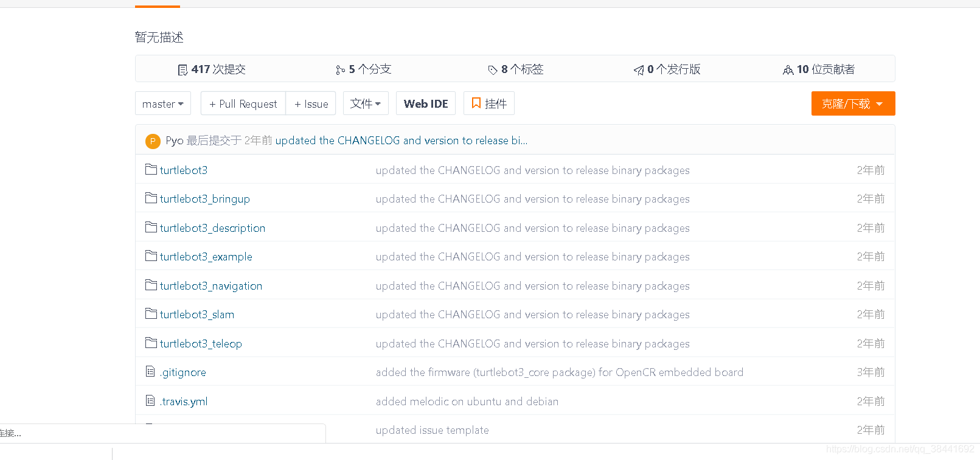Click 'added the firmware' commit message for .gitignore

pos(560,372)
